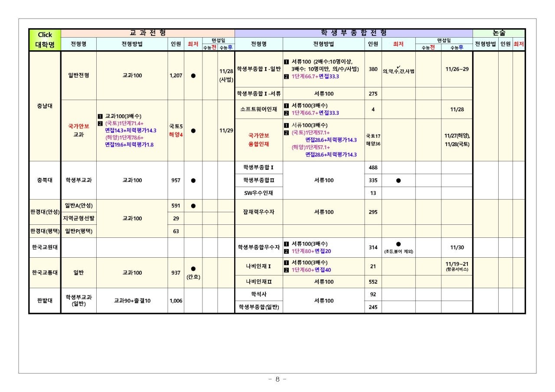Click the 295 quota value
555x392 pixels.
pos(373,212)
